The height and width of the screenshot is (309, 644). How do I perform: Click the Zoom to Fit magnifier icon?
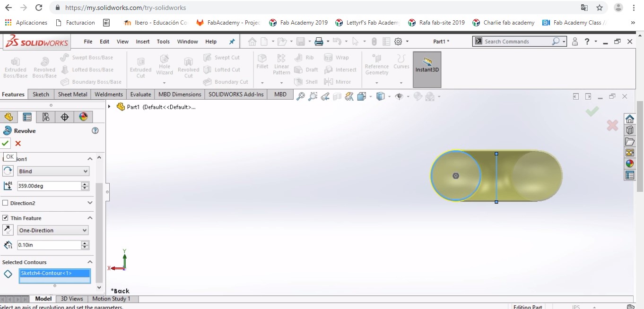click(301, 96)
